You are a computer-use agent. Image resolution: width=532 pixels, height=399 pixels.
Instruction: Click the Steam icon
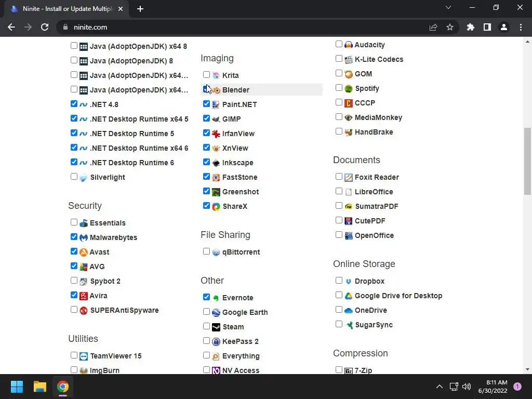click(216, 327)
